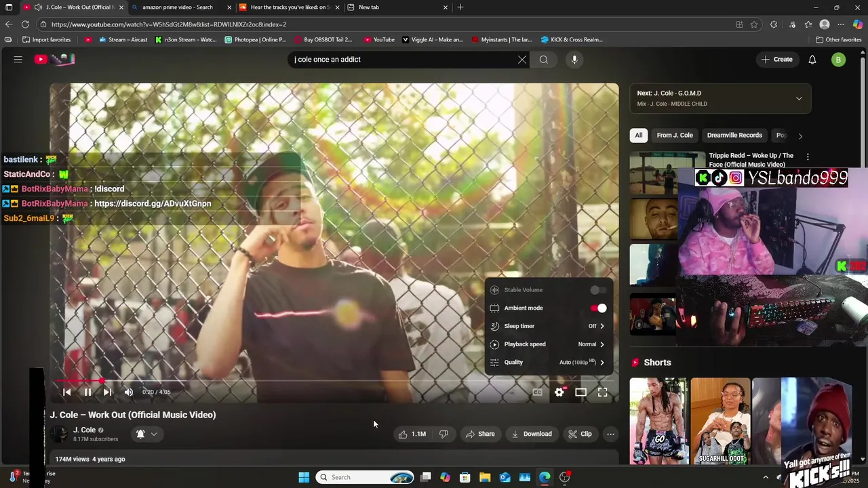The image size is (868, 488).
Task: Switch to the New tab browser tab
Action: [x=397, y=7]
